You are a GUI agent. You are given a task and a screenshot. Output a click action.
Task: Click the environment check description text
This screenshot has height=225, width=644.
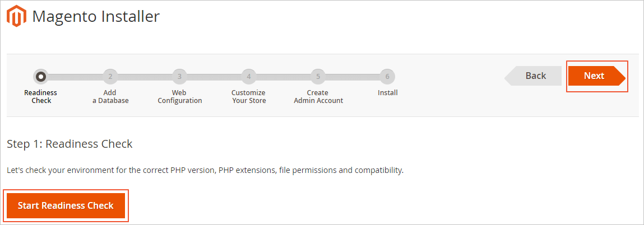(x=205, y=170)
